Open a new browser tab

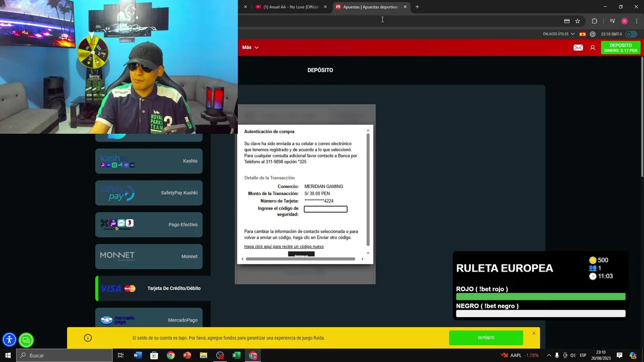(417, 7)
